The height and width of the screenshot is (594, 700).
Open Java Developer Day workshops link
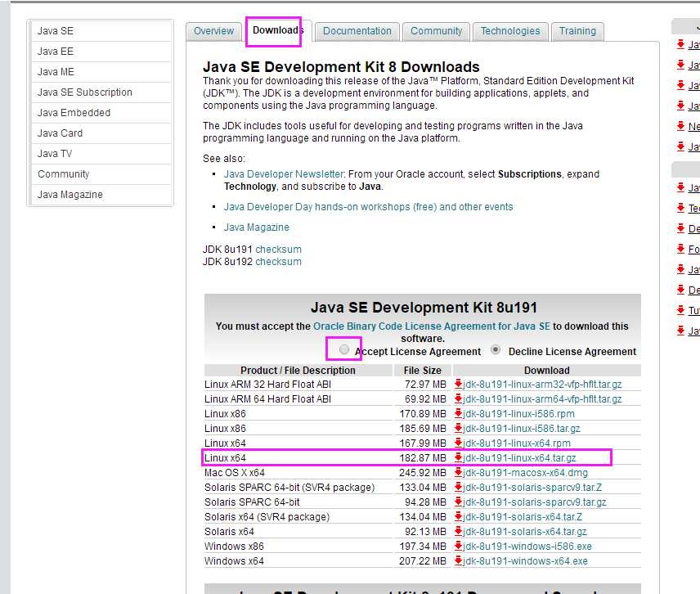[x=368, y=207]
